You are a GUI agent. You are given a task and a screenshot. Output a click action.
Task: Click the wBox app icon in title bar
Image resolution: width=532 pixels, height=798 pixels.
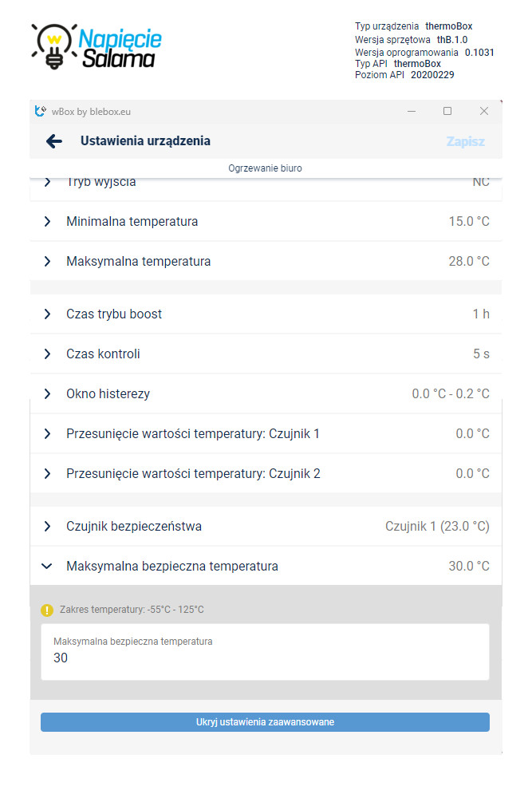[40, 111]
